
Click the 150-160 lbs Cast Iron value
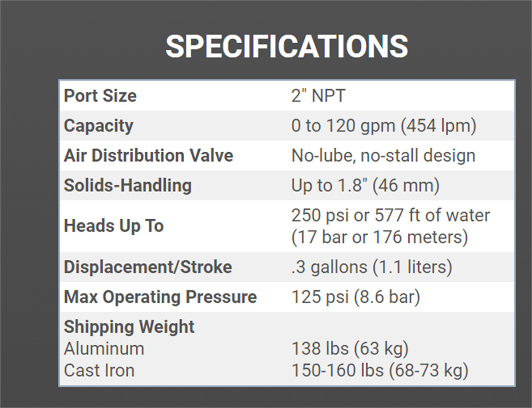380,370
